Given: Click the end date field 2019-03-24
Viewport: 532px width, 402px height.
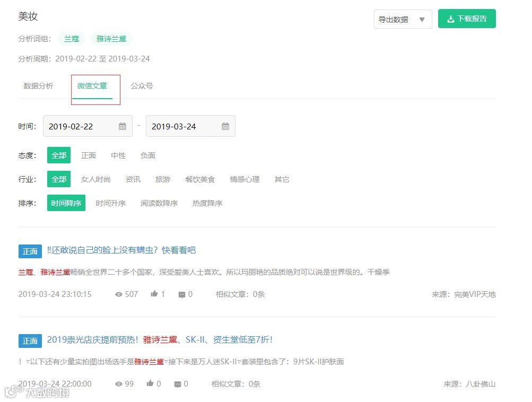Looking at the screenshot, I should [x=190, y=126].
